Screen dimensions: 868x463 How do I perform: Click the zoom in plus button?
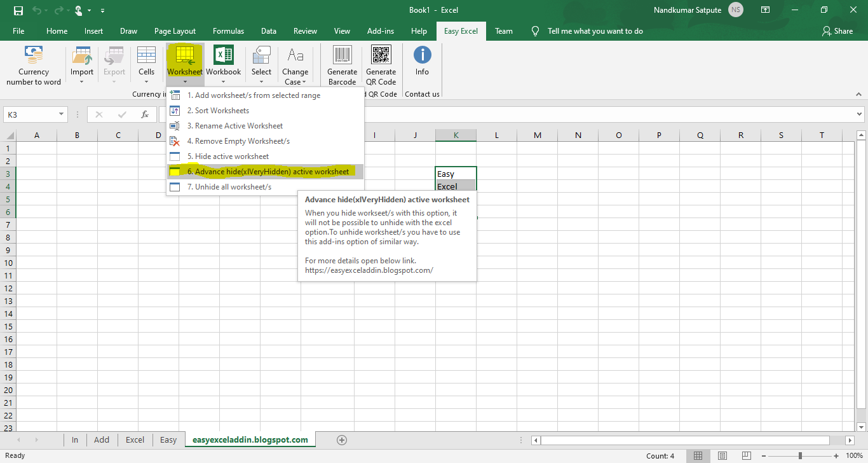(x=837, y=455)
